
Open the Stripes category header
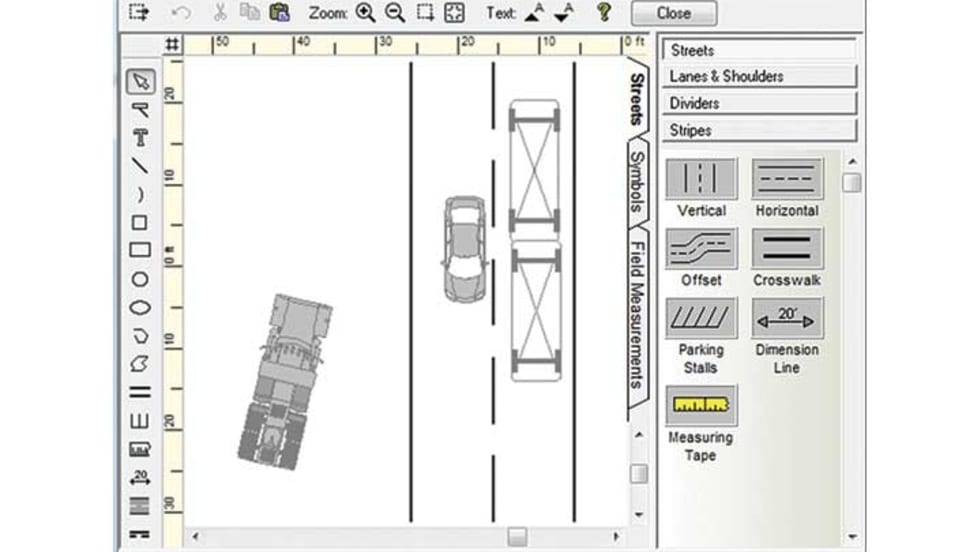coord(759,131)
